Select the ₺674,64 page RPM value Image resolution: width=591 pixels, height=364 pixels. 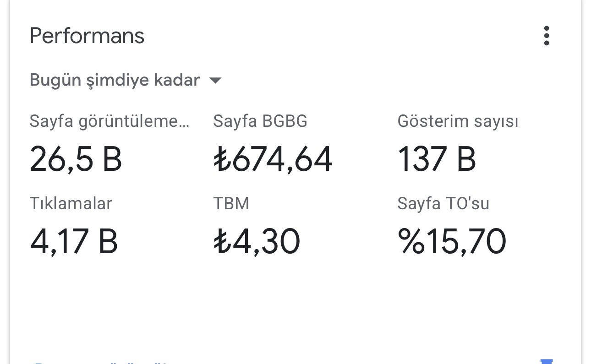tap(273, 159)
